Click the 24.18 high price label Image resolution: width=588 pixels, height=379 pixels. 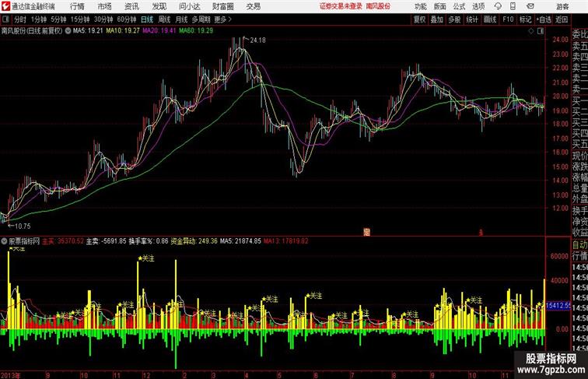tap(257, 40)
